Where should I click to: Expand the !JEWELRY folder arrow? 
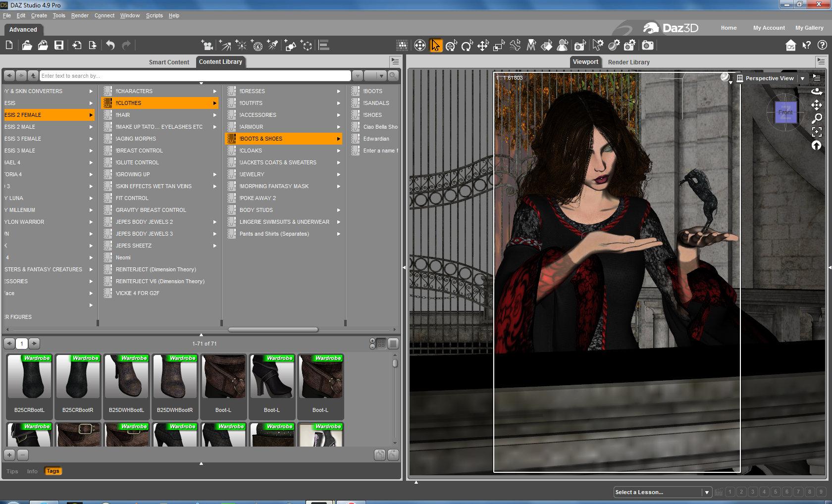coord(338,174)
